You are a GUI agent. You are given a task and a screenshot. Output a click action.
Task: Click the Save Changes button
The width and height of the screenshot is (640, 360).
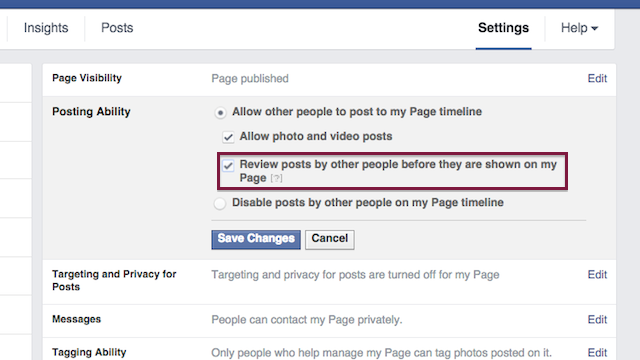pyautogui.click(x=256, y=239)
